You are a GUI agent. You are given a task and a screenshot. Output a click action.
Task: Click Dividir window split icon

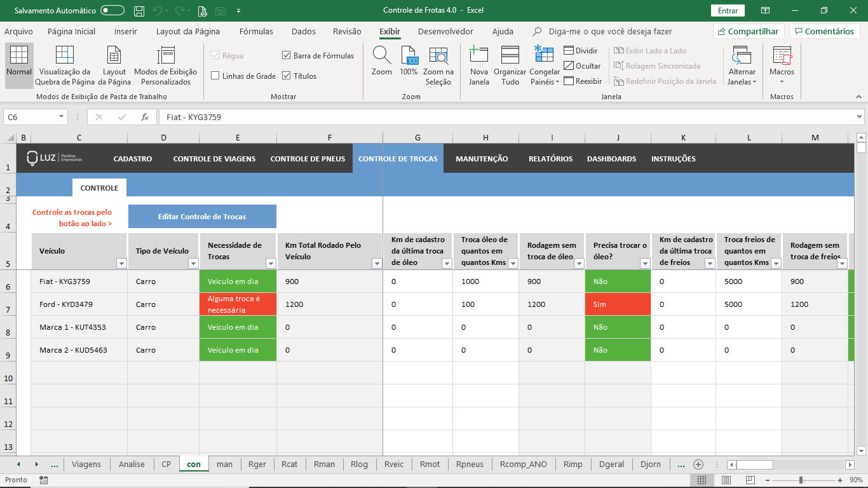569,51
